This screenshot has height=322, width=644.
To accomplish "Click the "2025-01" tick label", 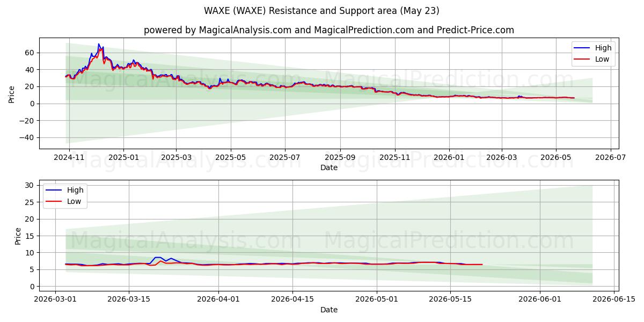I will 123,157.
